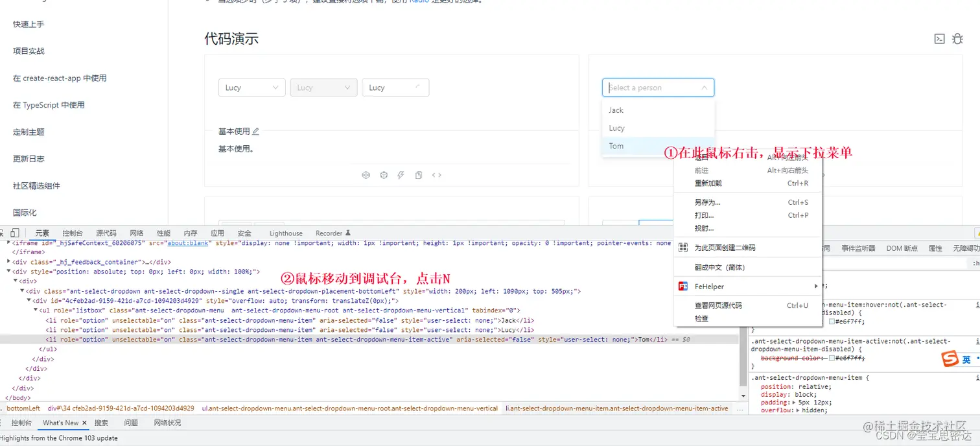The width and height of the screenshot is (980, 446).
Task: Switch to the 性能 DevTools tab
Action: 163,233
